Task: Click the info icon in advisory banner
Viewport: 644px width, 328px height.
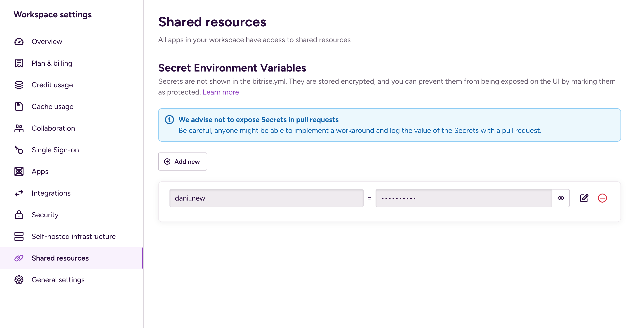Action: (169, 120)
